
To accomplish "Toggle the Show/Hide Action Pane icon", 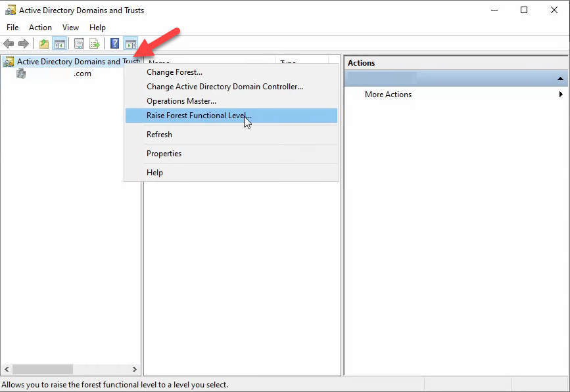I will pos(131,44).
